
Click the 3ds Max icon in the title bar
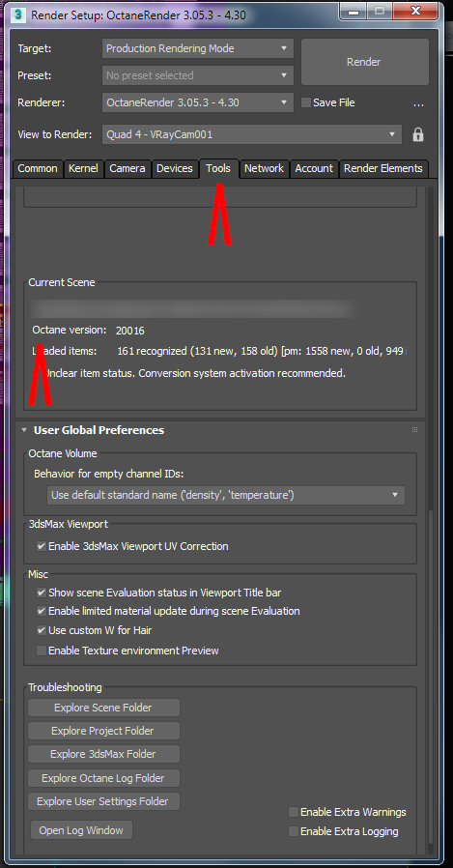[18, 14]
